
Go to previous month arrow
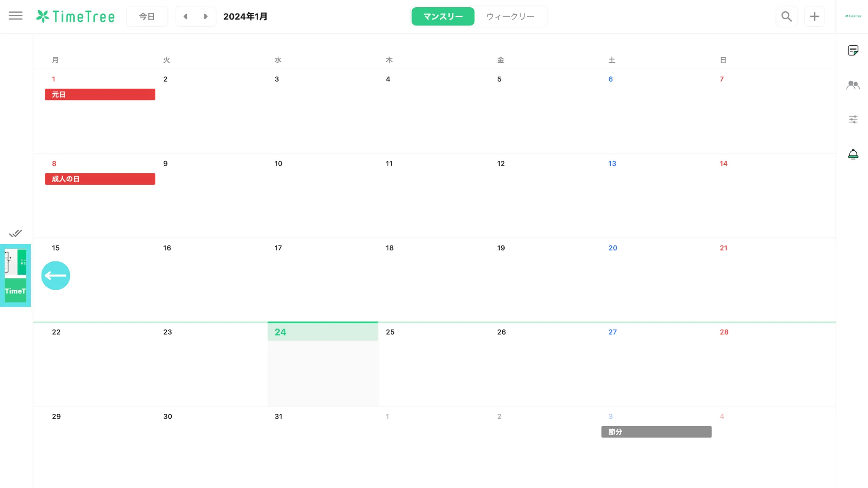(185, 17)
